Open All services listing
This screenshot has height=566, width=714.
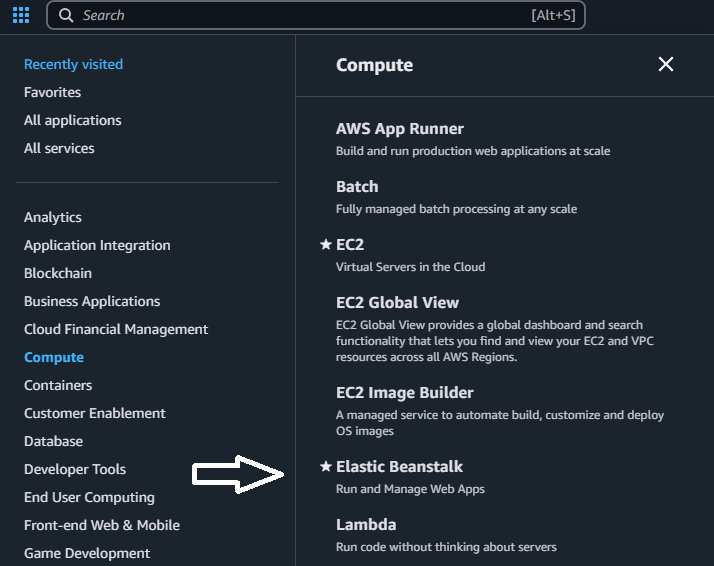[59, 148]
